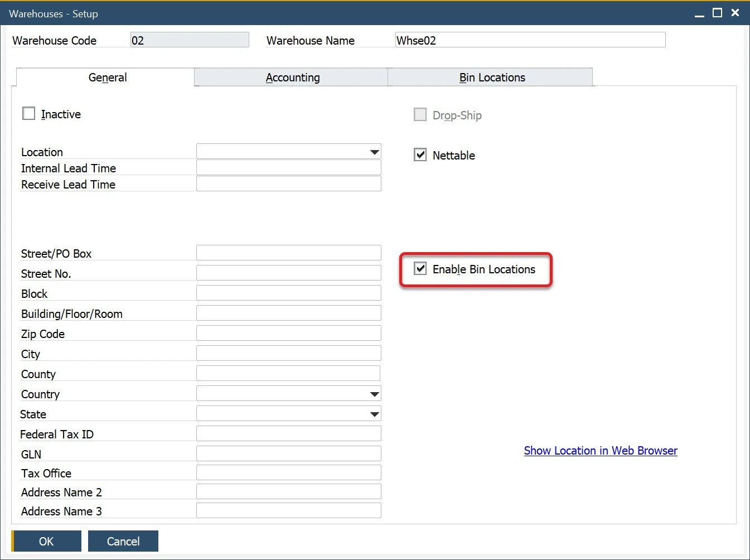Minimize the Warehouses Setup window

(699, 14)
